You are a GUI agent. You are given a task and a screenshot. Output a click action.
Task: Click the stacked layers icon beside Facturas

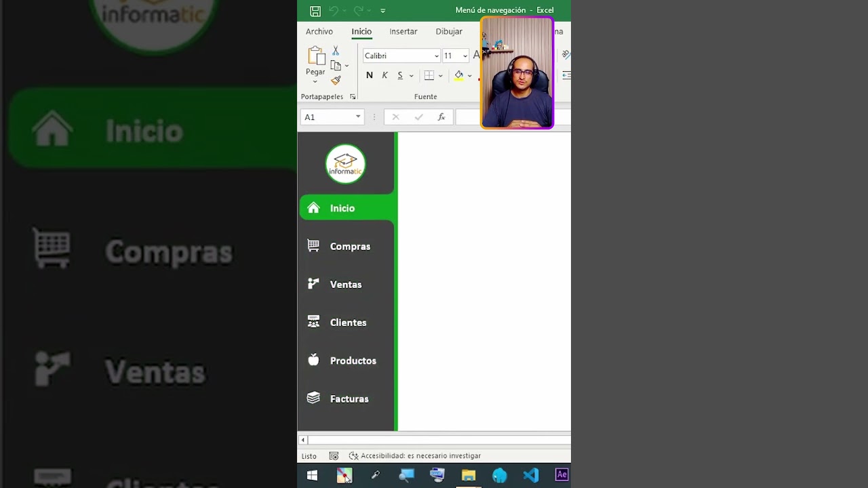click(x=313, y=398)
